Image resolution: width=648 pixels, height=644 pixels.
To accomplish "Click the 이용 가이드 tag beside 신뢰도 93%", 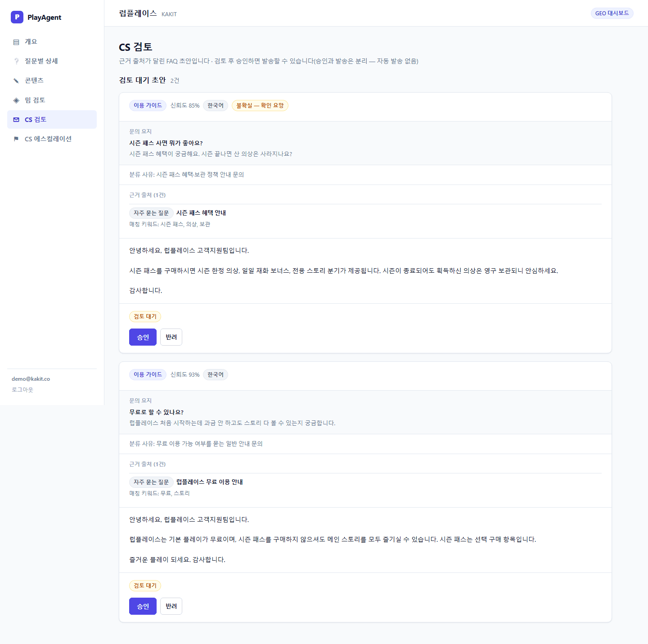I will pos(148,374).
